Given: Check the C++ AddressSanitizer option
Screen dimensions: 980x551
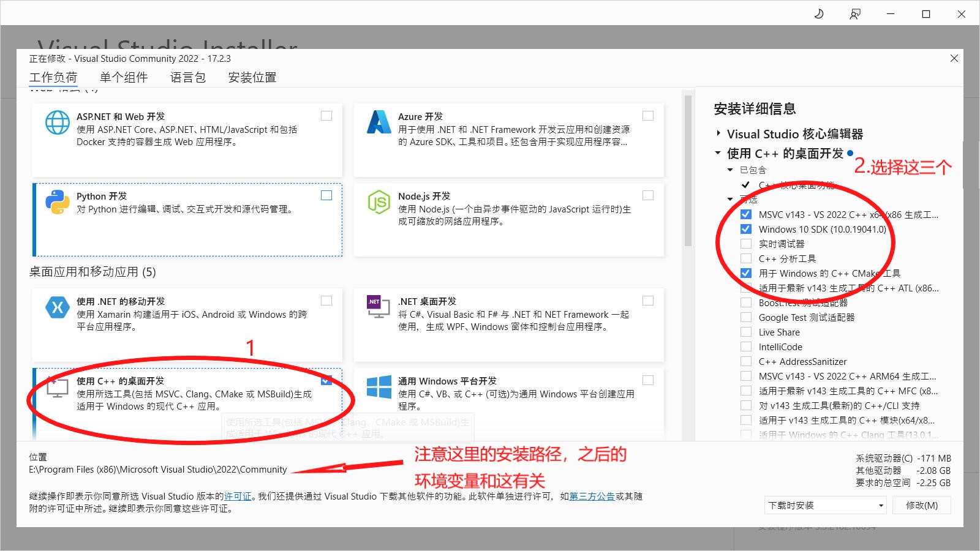Looking at the screenshot, I should [x=746, y=361].
